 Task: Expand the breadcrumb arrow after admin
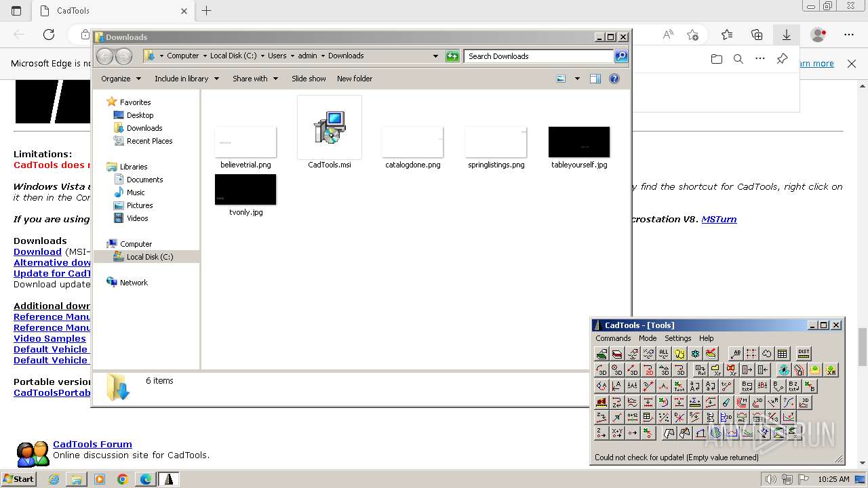click(323, 56)
